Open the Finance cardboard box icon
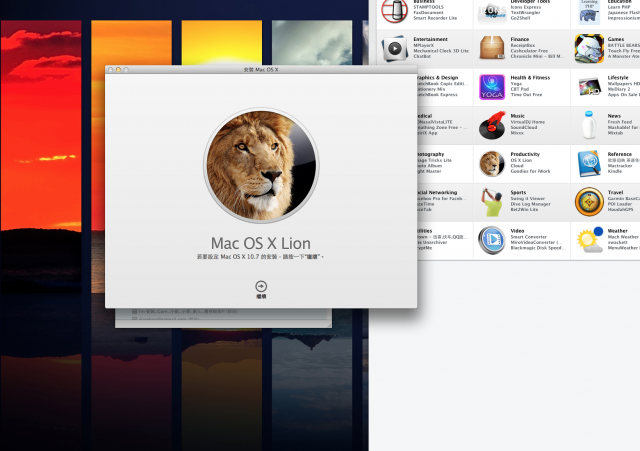This screenshot has width=640, height=451. coord(492,48)
